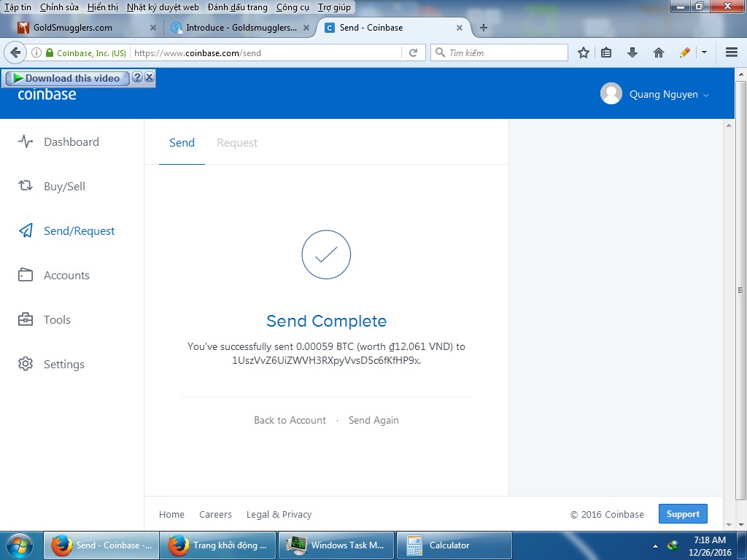Open the Firefox hamburger menu
The width and height of the screenshot is (747, 560).
[x=732, y=52]
